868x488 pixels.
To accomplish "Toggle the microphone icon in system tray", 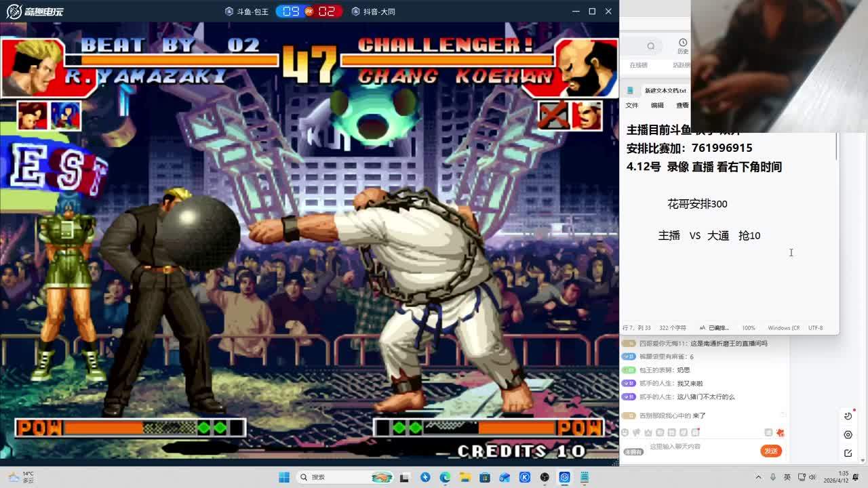I will (x=772, y=477).
